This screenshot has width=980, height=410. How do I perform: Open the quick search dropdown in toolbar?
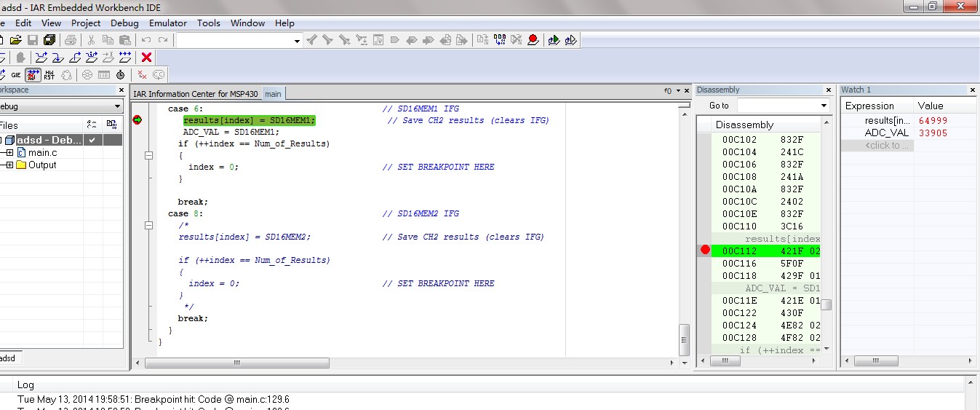296,41
